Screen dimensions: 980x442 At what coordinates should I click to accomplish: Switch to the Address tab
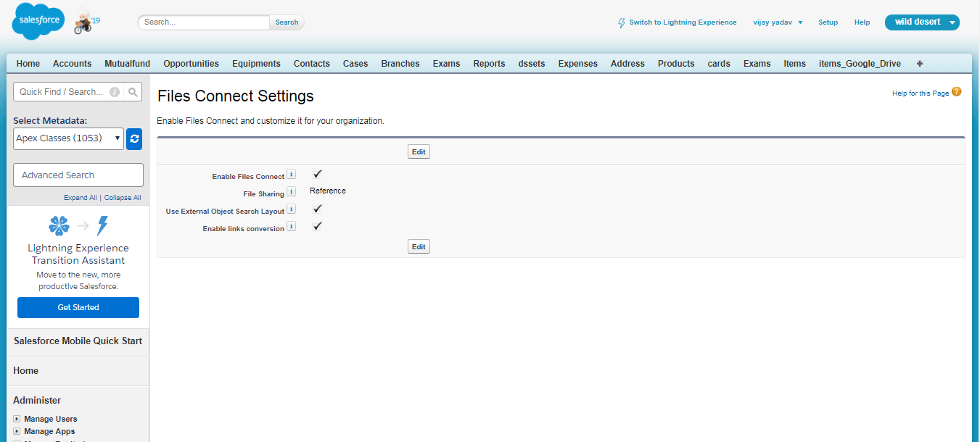tap(627, 64)
